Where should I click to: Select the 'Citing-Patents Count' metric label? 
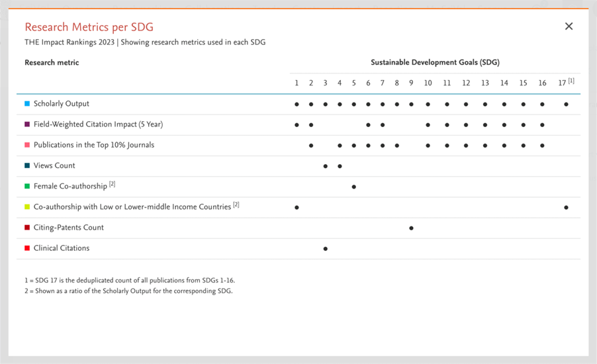pos(69,227)
